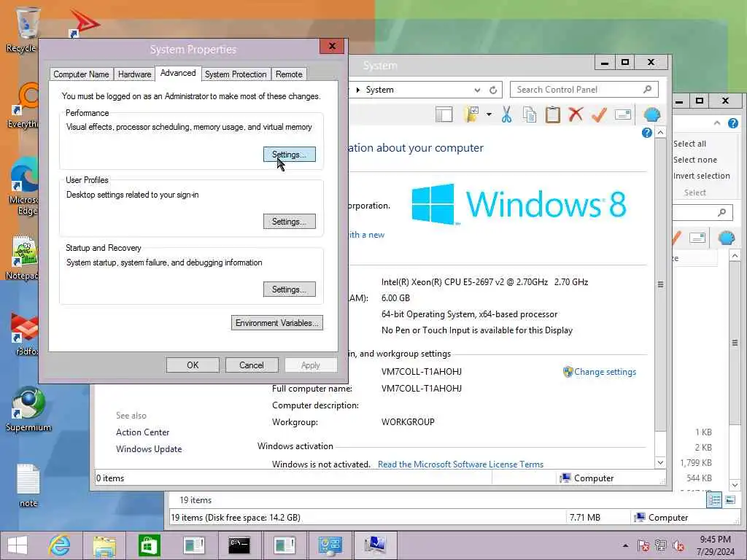This screenshot has width=747, height=560.
Task: Click System window scrollbar up arrow
Action: point(660,132)
